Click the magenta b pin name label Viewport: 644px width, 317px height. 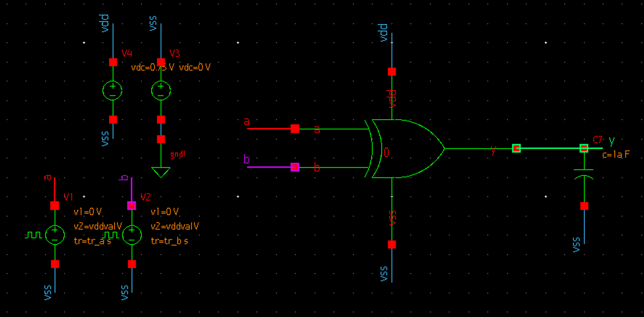pyautogui.click(x=247, y=159)
